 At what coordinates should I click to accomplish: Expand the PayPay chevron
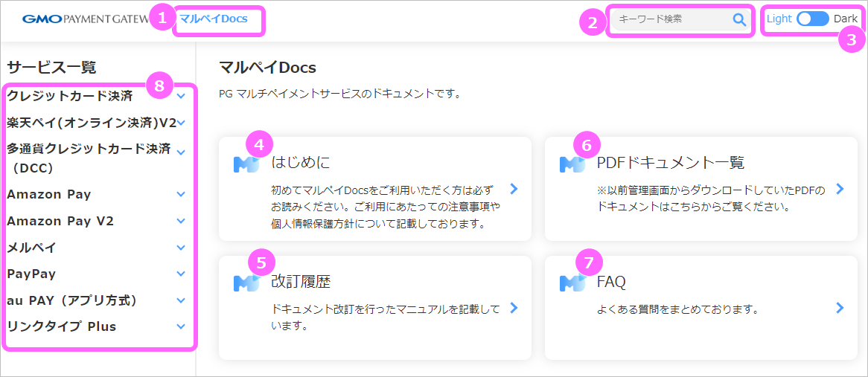click(180, 274)
